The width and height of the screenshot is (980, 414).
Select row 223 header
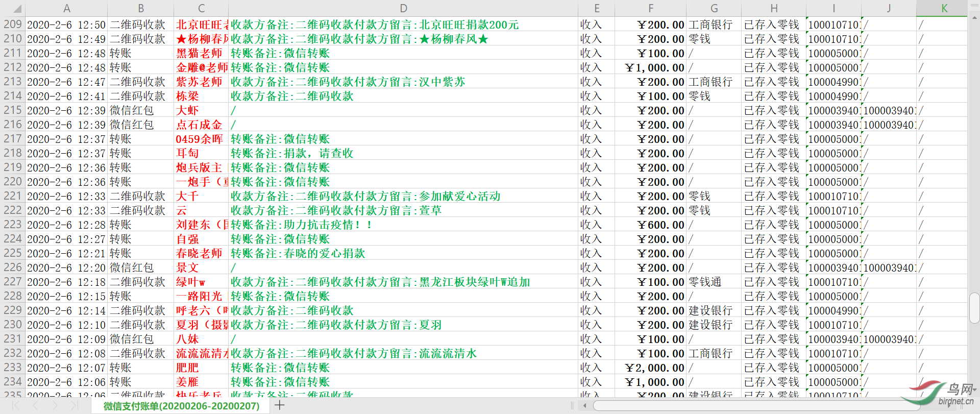[13, 225]
